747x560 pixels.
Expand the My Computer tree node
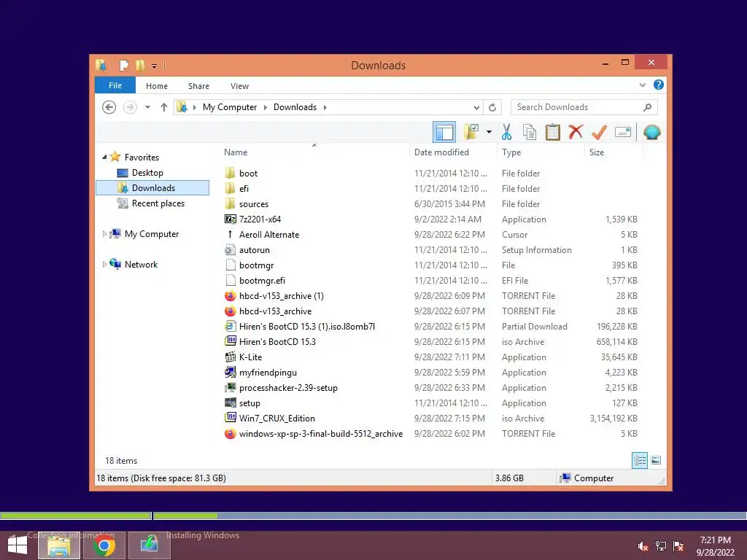coord(104,234)
